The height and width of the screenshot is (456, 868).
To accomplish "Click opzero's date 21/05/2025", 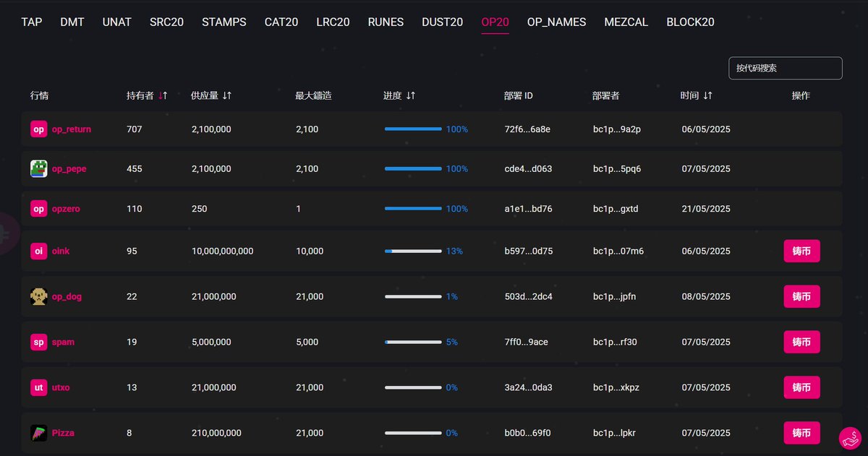I will coord(706,209).
